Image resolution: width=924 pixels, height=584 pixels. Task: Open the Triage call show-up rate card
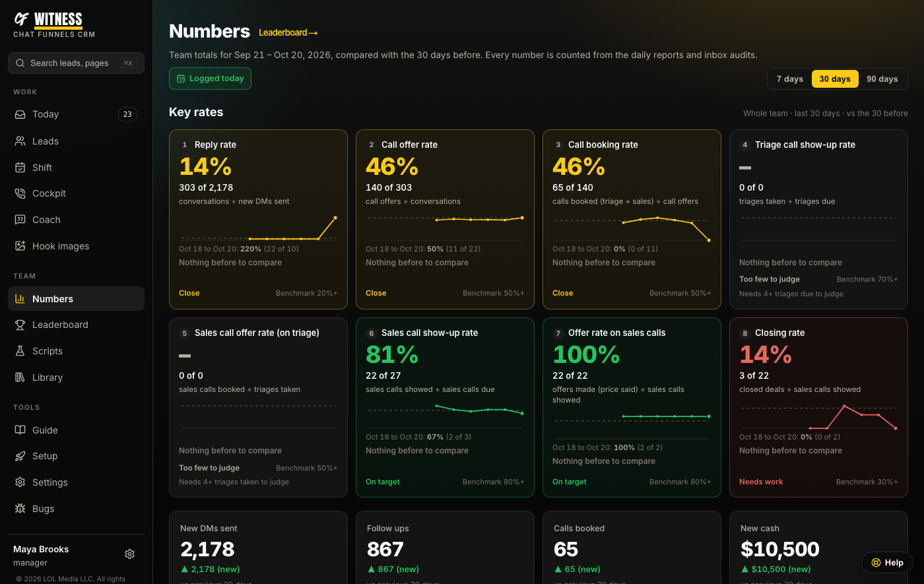pyautogui.click(x=818, y=220)
